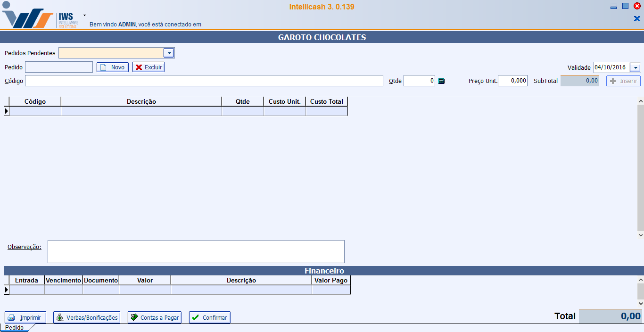Click the Valor column header in Financeiro
This screenshot has height=332, width=644.
[145, 280]
